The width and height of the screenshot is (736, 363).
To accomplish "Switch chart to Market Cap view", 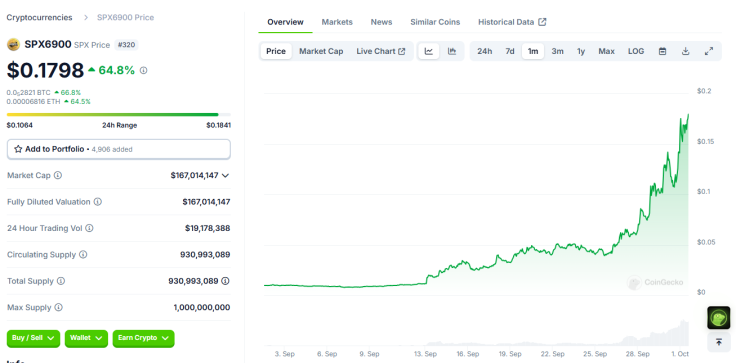I will 321,51.
